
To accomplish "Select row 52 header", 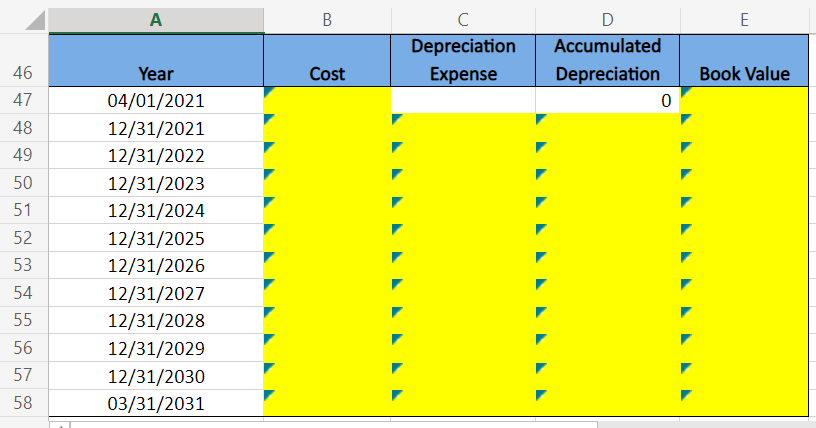I will (x=23, y=238).
